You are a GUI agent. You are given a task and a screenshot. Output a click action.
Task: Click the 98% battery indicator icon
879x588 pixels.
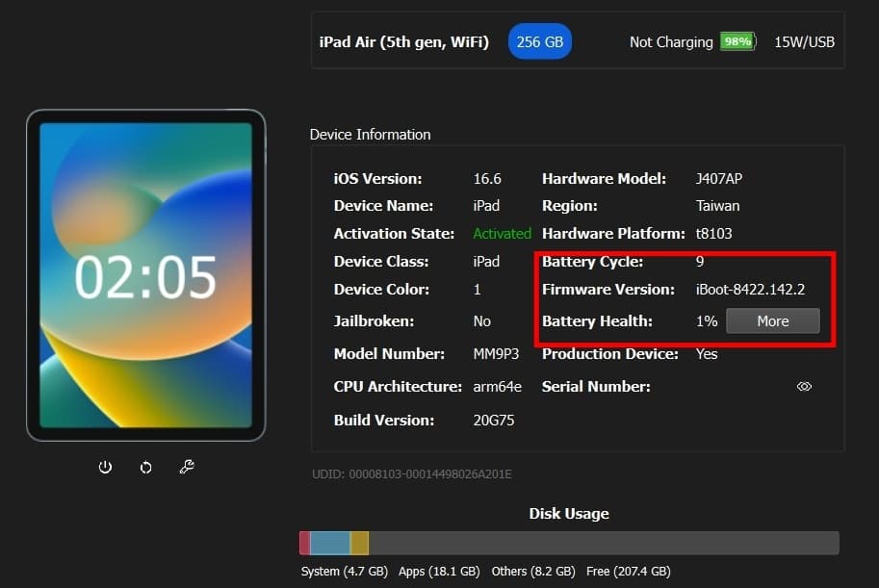[x=737, y=41]
